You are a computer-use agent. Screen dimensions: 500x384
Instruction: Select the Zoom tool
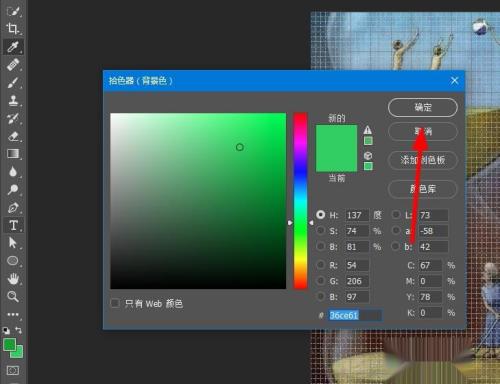13,296
